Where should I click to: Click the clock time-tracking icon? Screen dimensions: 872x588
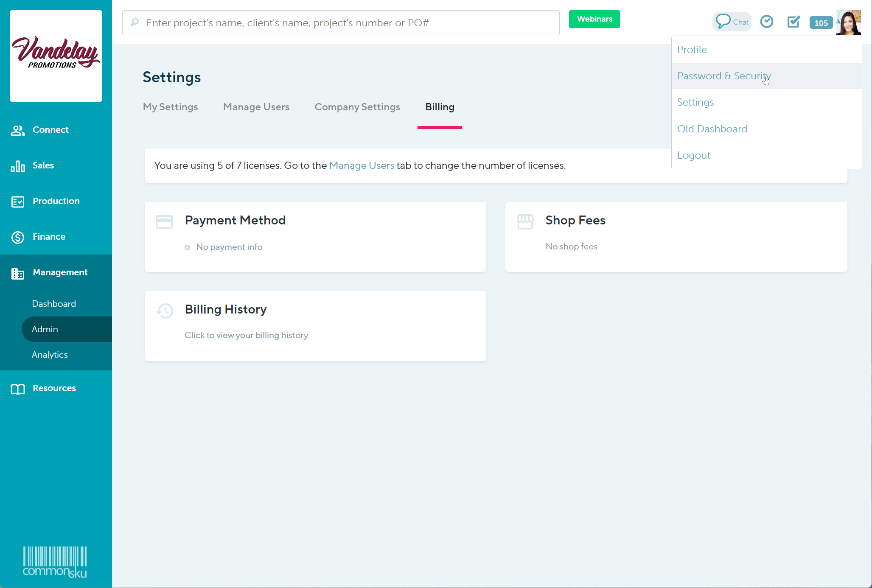pos(766,21)
